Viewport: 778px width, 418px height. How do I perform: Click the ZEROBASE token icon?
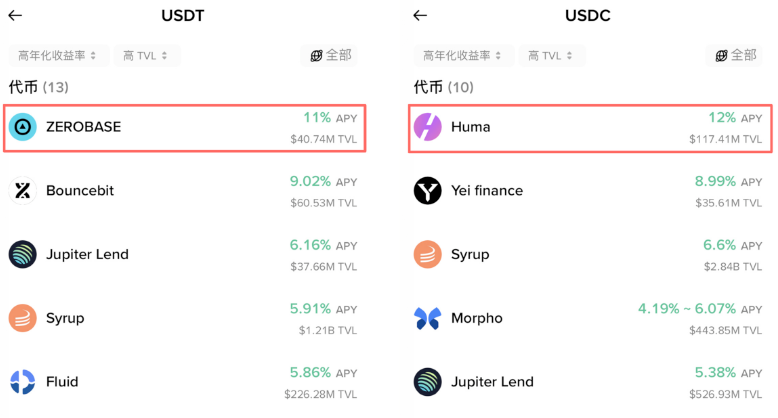coord(23,127)
